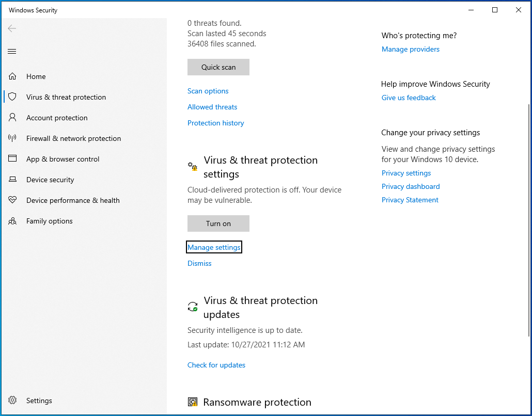The image size is (532, 416).
Task: Dismiss the protection settings warning
Action: (199, 263)
